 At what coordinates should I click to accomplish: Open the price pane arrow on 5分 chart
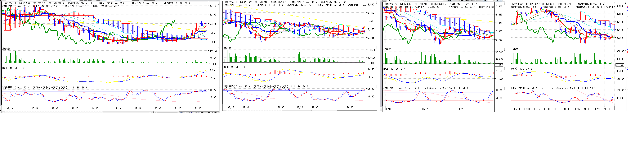[x=219, y=3]
